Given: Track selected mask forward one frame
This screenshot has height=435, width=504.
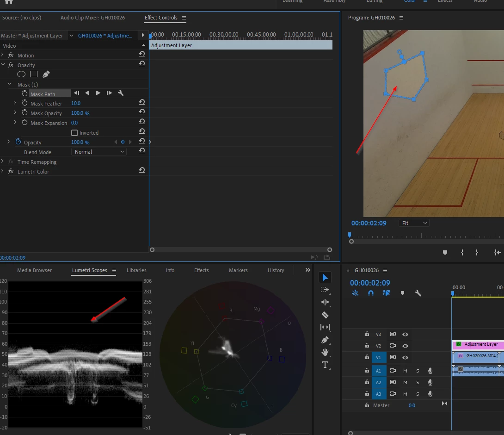Looking at the screenshot, I should (x=109, y=93).
